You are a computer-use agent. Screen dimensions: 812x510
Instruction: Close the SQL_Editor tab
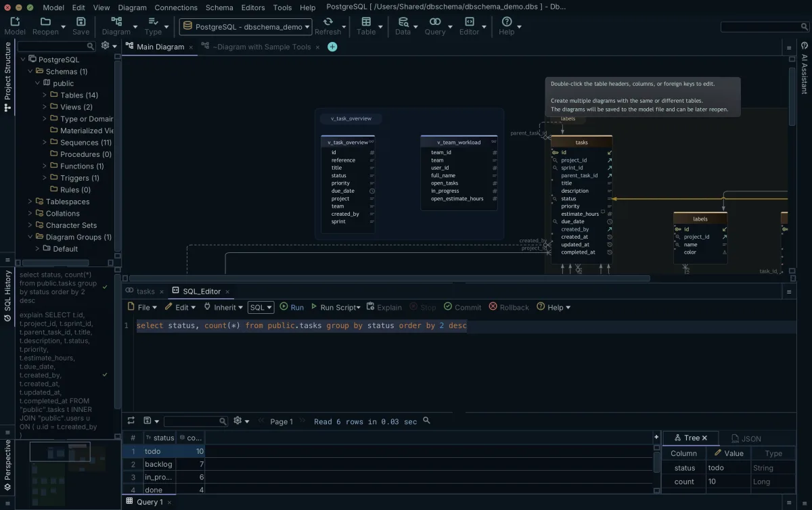point(228,292)
